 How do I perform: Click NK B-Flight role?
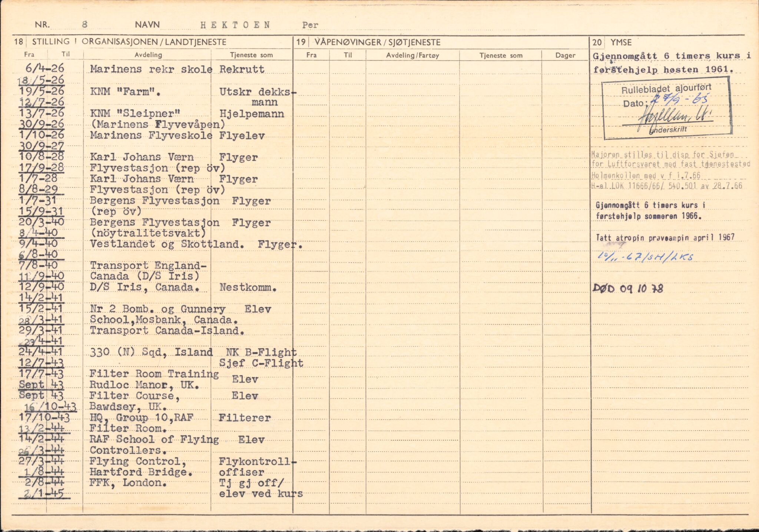[x=261, y=352]
